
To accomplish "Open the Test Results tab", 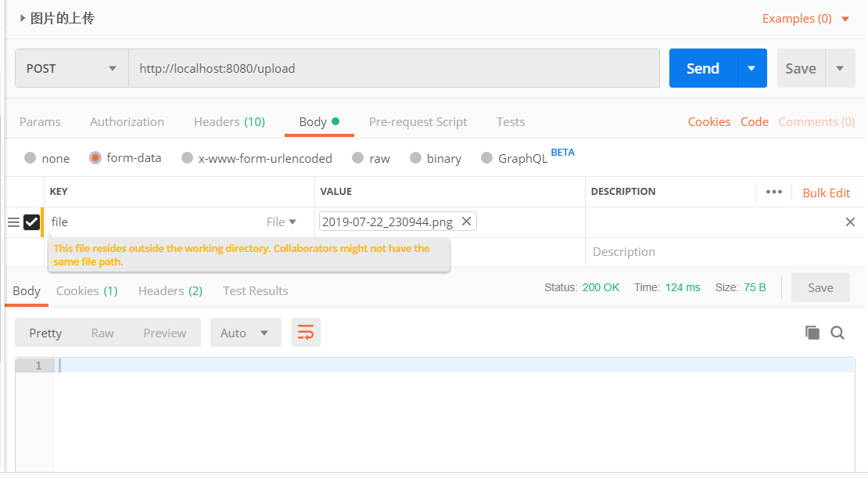I will [x=255, y=290].
